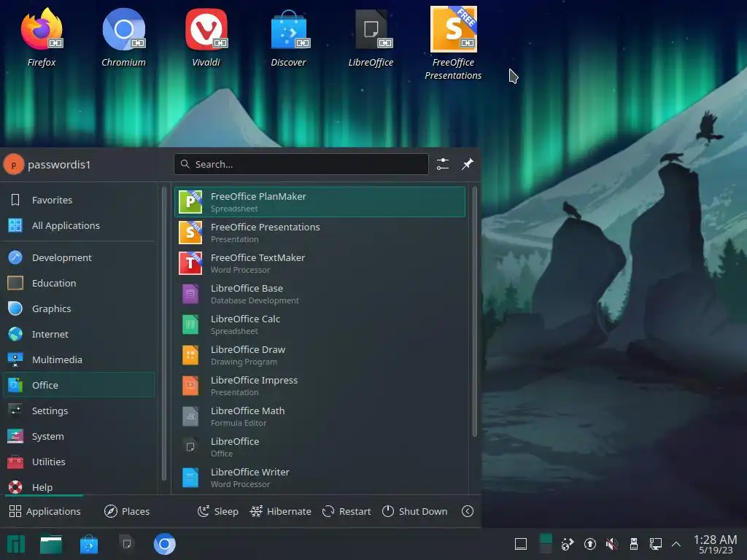Viewport: 747px width, 560px height.
Task: Switch to the Applications tab
Action: [44, 511]
